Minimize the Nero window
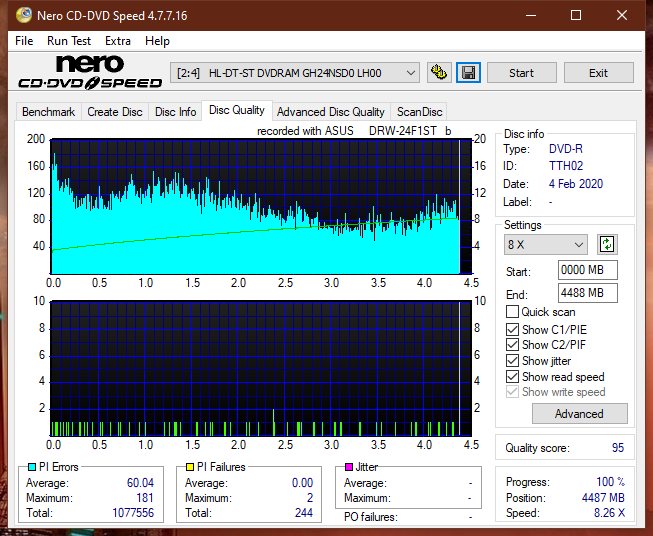Viewport: 653px width, 536px height. tap(531, 15)
